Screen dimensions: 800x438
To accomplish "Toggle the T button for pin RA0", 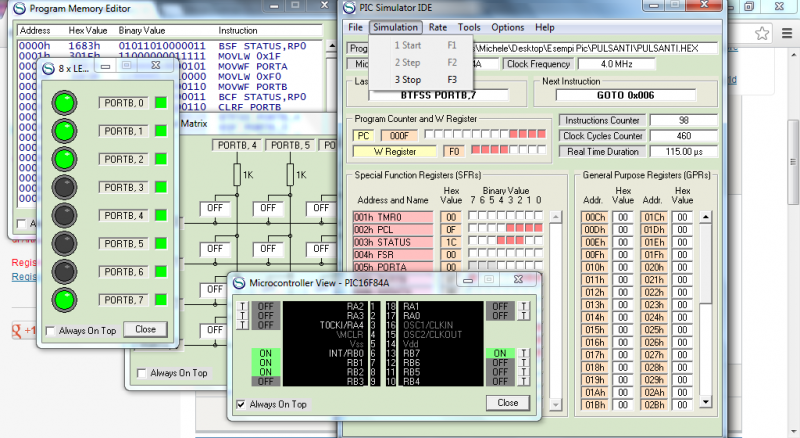I will pos(523,315).
